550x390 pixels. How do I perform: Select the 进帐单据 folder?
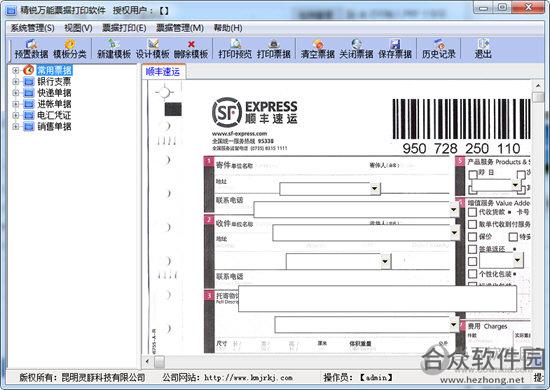point(54,104)
